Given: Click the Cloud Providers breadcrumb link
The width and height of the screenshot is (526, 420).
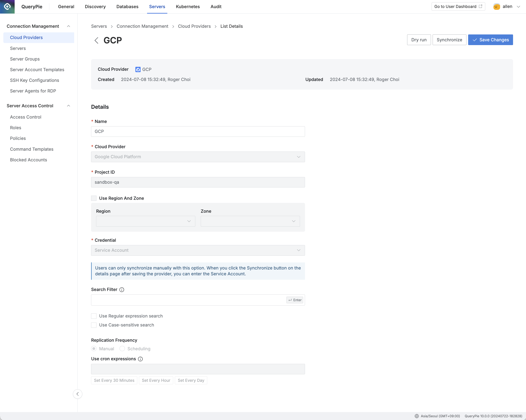Looking at the screenshot, I should pos(194,26).
